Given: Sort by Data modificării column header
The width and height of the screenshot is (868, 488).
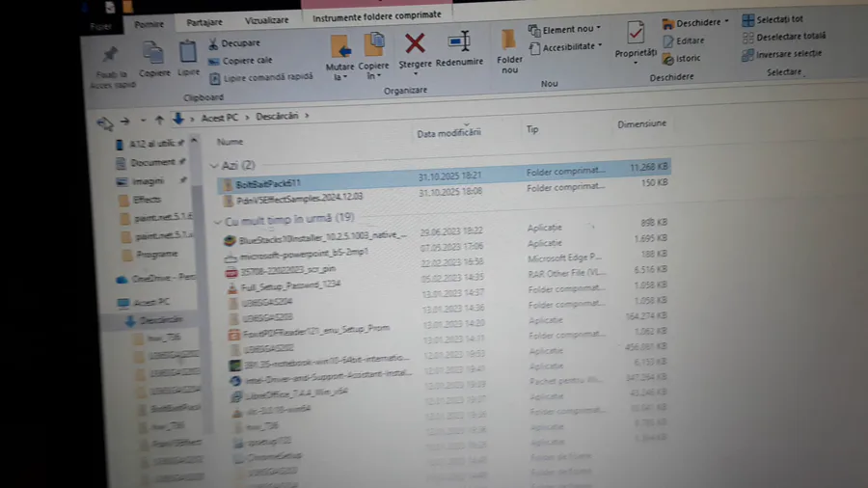Looking at the screenshot, I should [448, 133].
